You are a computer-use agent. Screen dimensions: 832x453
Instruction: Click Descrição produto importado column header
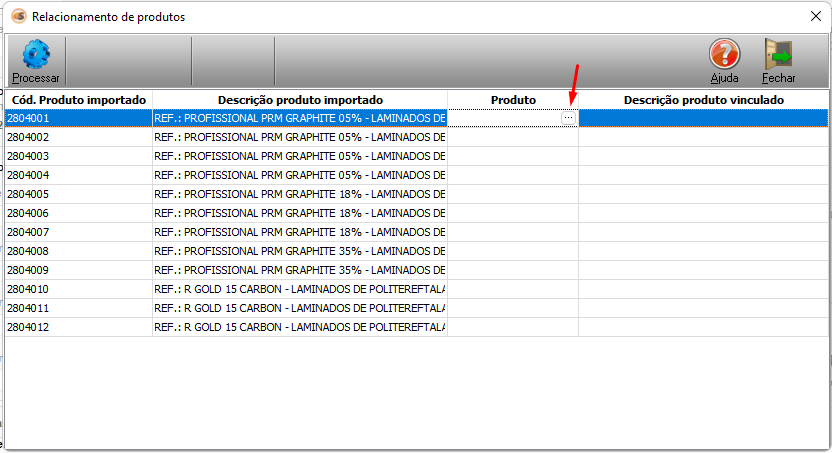300,100
